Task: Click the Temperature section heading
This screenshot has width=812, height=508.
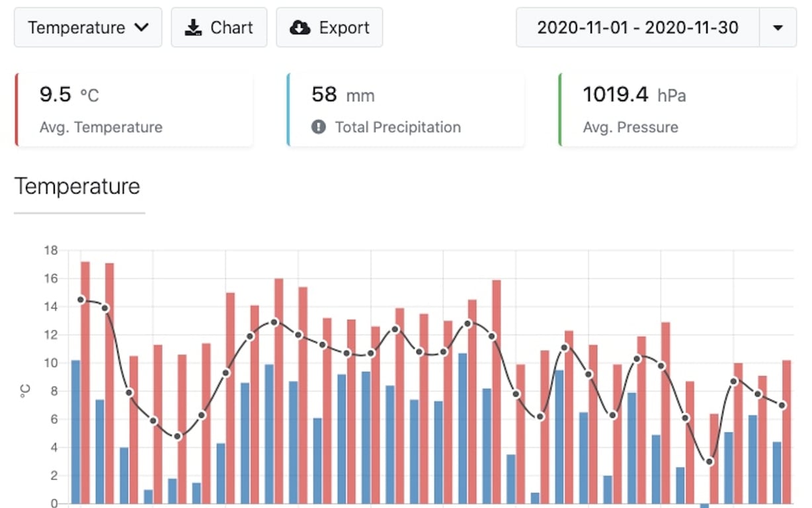Action: [x=77, y=187]
